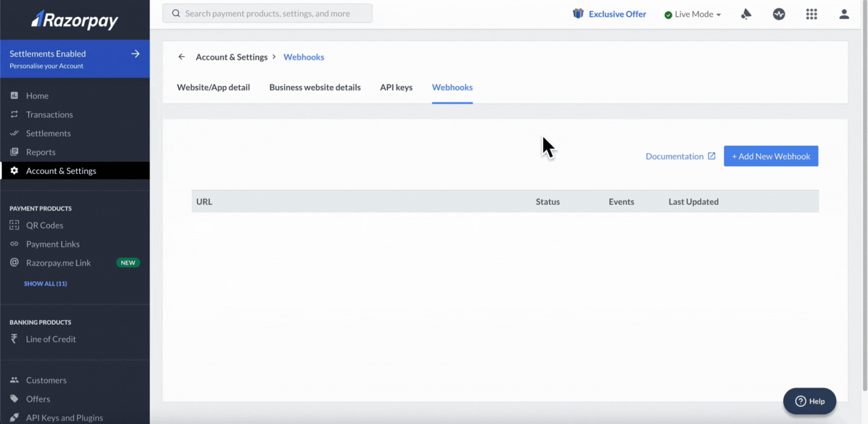Image resolution: width=868 pixels, height=424 pixels.
Task: Click the Transactions sidebar icon
Action: click(x=14, y=114)
